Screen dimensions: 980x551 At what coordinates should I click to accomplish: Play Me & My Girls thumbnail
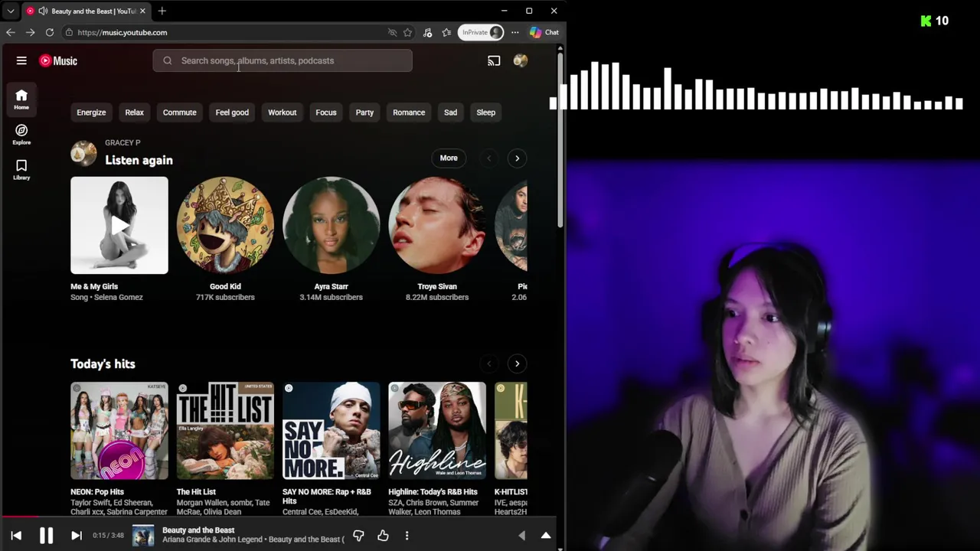pos(119,225)
